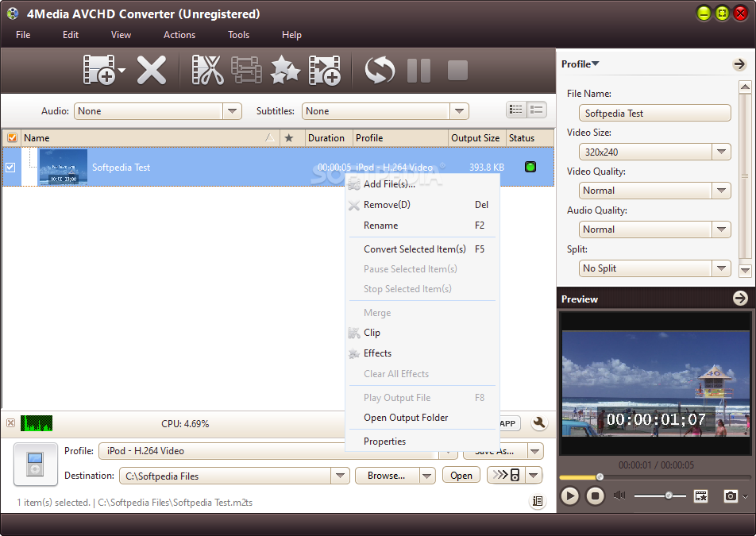Click the File Name input field
Image resolution: width=756 pixels, height=536 pixels.
(x=654, y=114)
